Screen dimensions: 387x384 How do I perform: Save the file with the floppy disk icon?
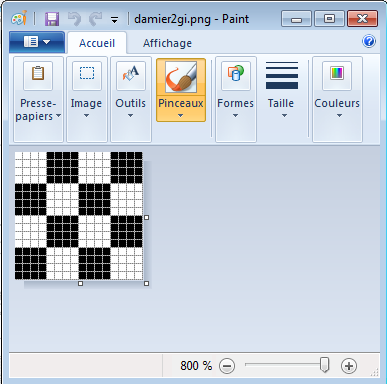pos(52,19)
